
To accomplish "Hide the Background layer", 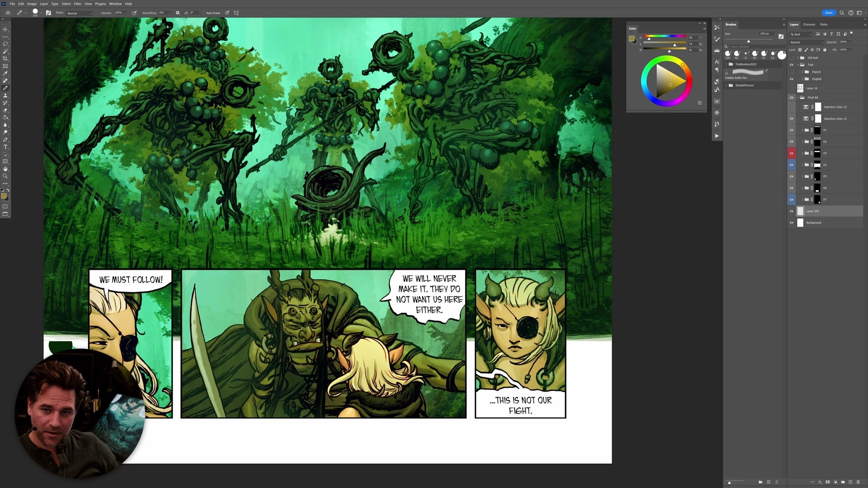I will click(x=792, y=223).
